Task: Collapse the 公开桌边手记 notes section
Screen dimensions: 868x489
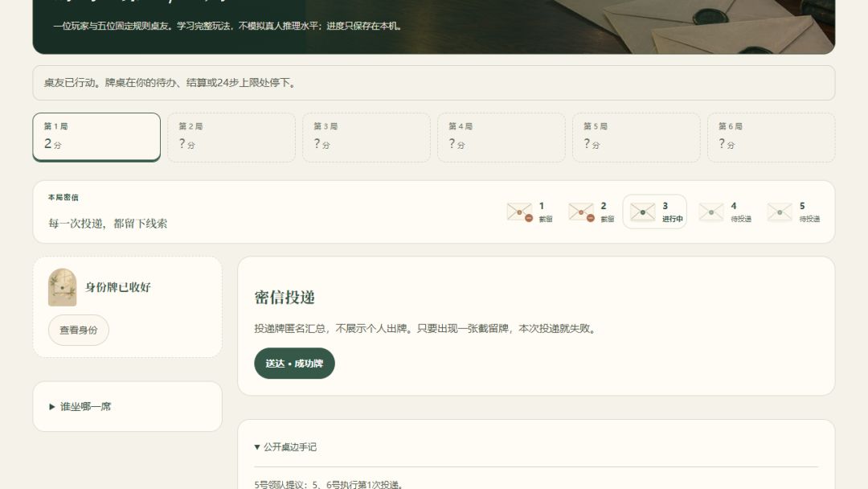Action: click(285, 447)
